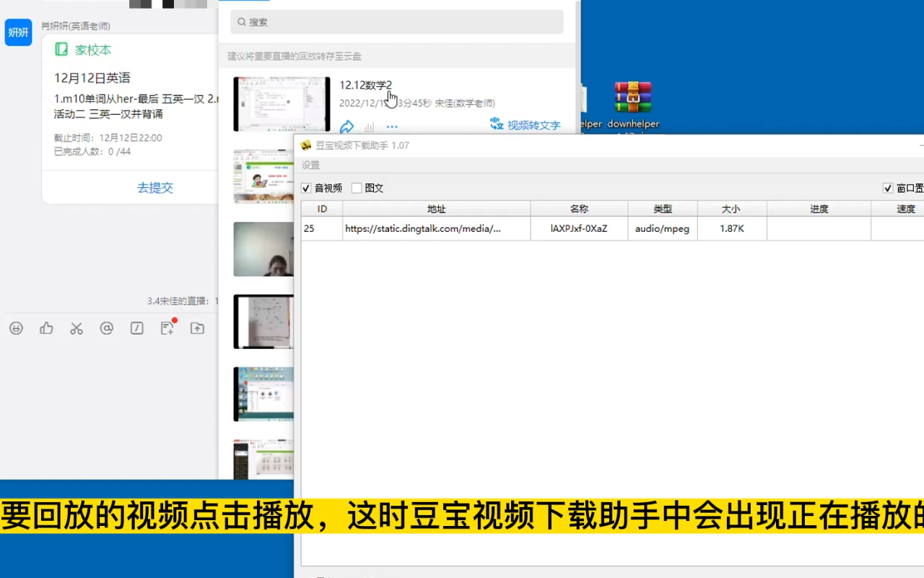924x578 pixels.
Task: Open the 设置 menu in download helper
Action: coord(310,165)
